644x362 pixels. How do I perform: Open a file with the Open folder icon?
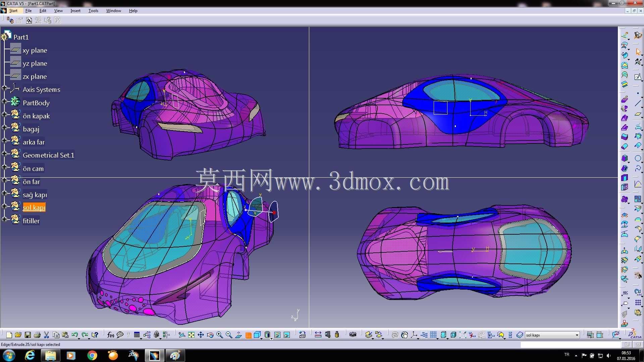coord(18,335)
